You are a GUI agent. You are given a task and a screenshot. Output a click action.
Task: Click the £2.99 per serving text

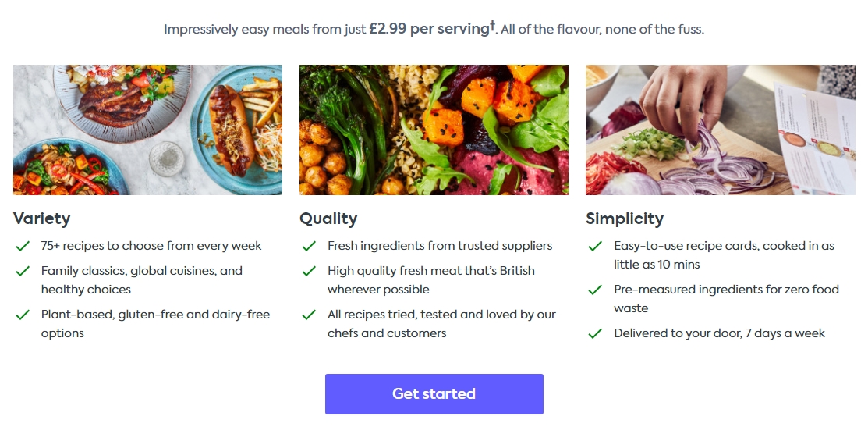[x=430, y=29]
